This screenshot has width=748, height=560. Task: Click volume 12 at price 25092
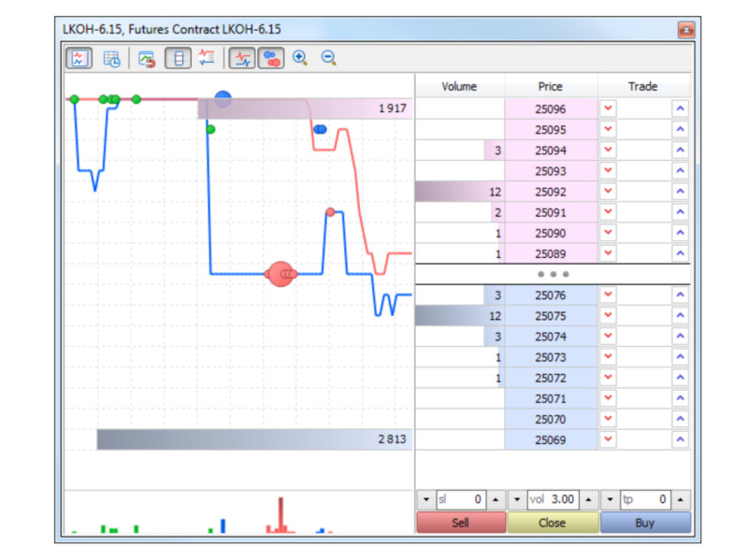(460, 192)
